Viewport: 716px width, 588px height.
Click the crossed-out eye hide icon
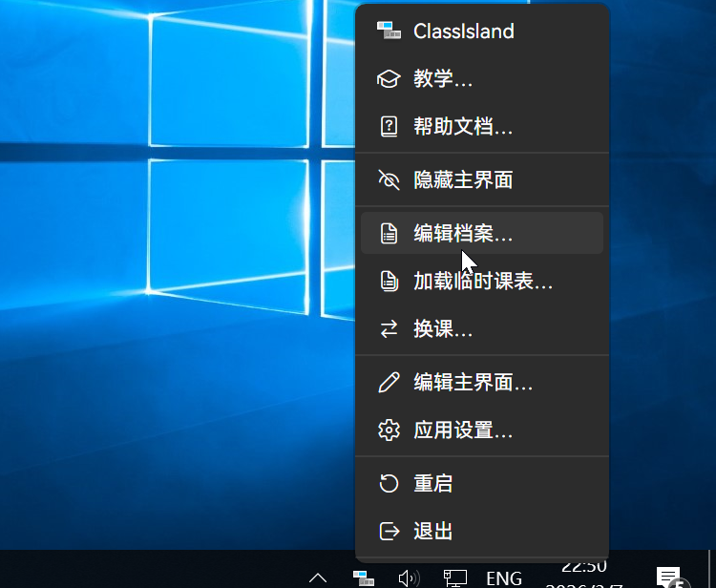[390, 179]
